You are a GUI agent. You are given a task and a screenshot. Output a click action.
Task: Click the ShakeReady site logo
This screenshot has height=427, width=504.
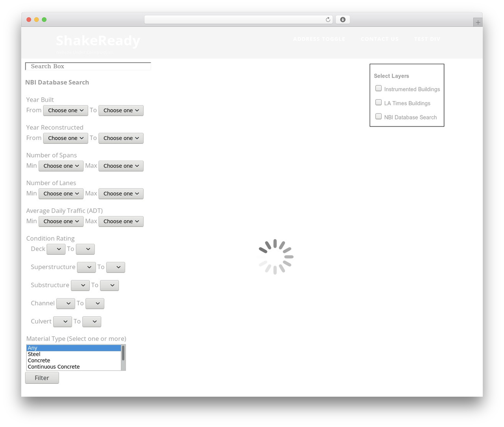coord(98,41)
